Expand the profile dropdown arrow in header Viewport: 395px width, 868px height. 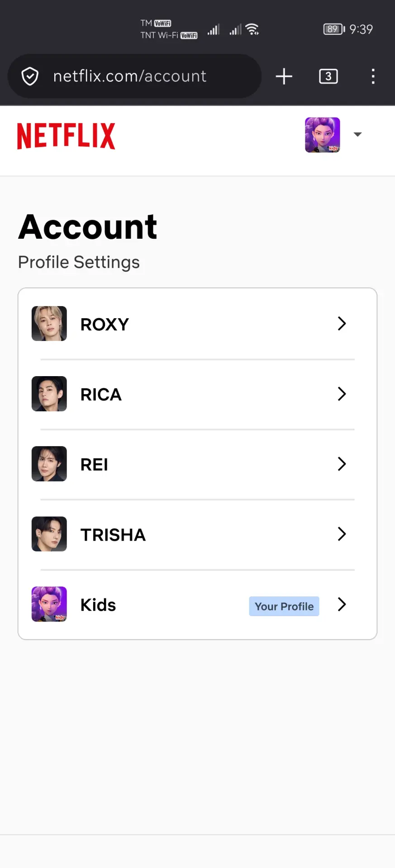357,134
